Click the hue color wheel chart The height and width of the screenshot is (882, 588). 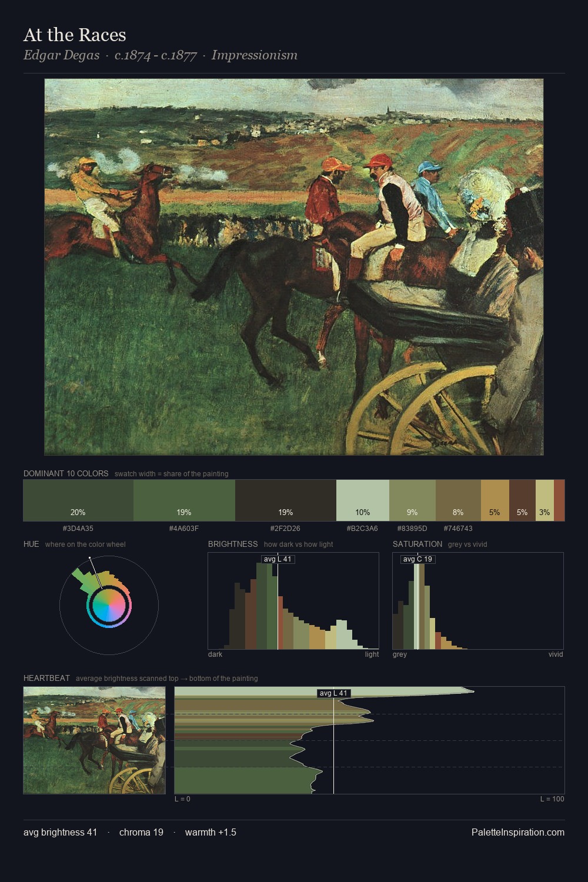tap(109, 605)
